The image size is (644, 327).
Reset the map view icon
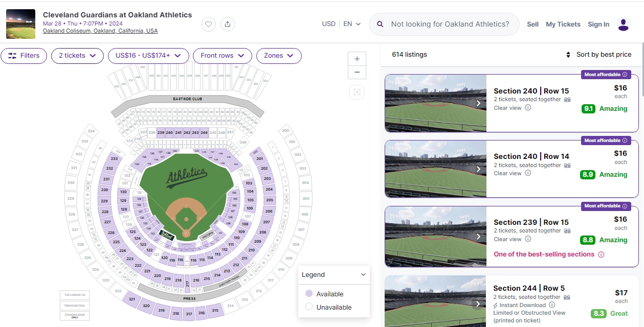[357, 92]
